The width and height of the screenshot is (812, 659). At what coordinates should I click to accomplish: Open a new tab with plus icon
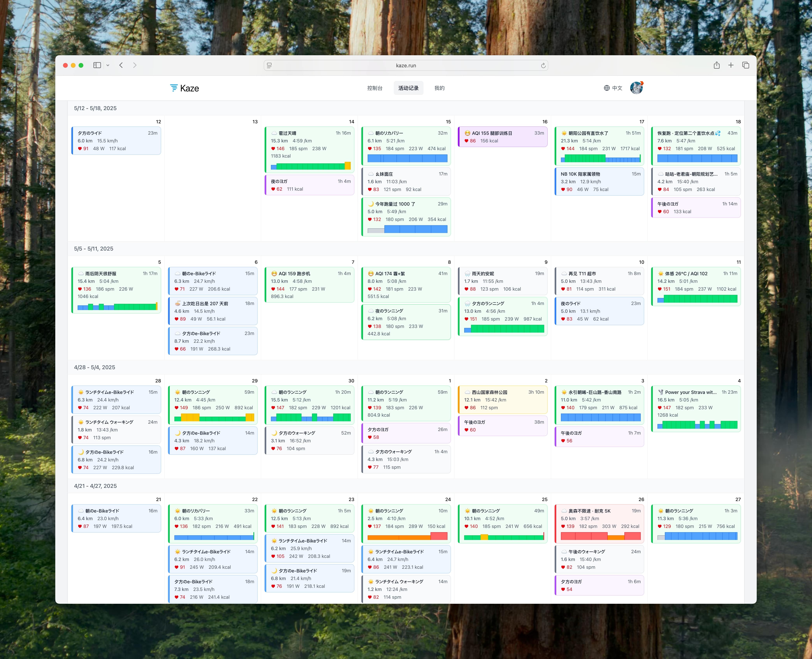tap(731, 65)
